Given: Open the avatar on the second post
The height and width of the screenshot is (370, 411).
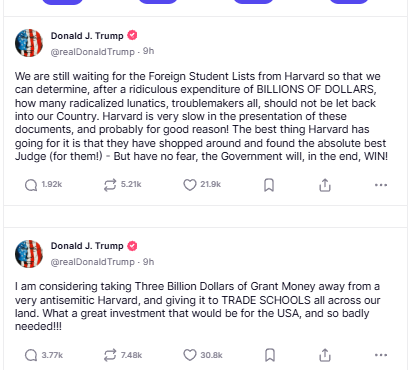Looking at the screenshot, I should pos(29,254).
